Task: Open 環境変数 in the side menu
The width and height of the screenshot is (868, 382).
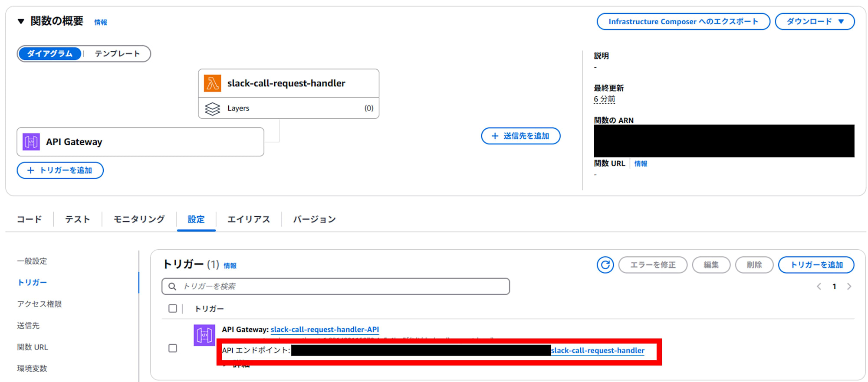Action: [x=32, y=368]
